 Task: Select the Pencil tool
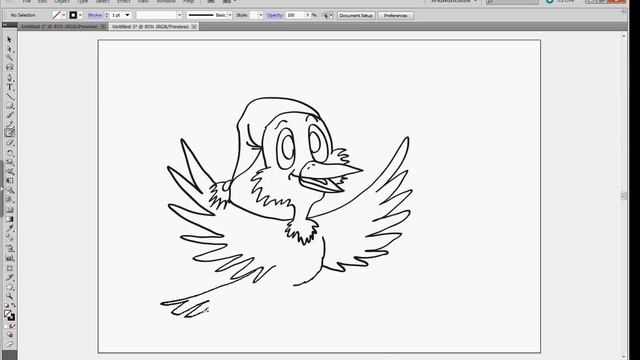[9, 124]
